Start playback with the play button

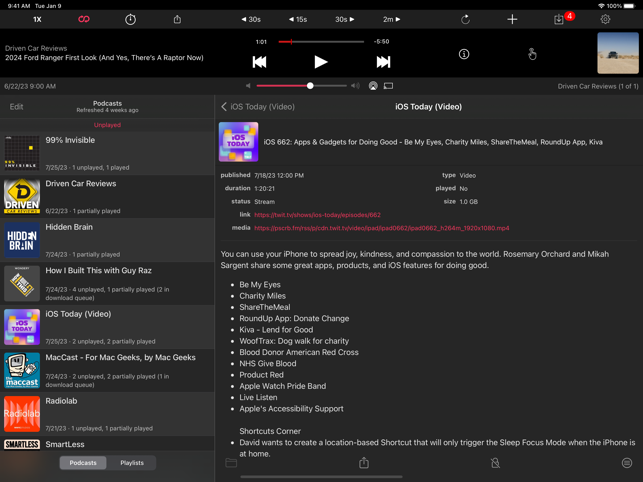tap(321, 62)
